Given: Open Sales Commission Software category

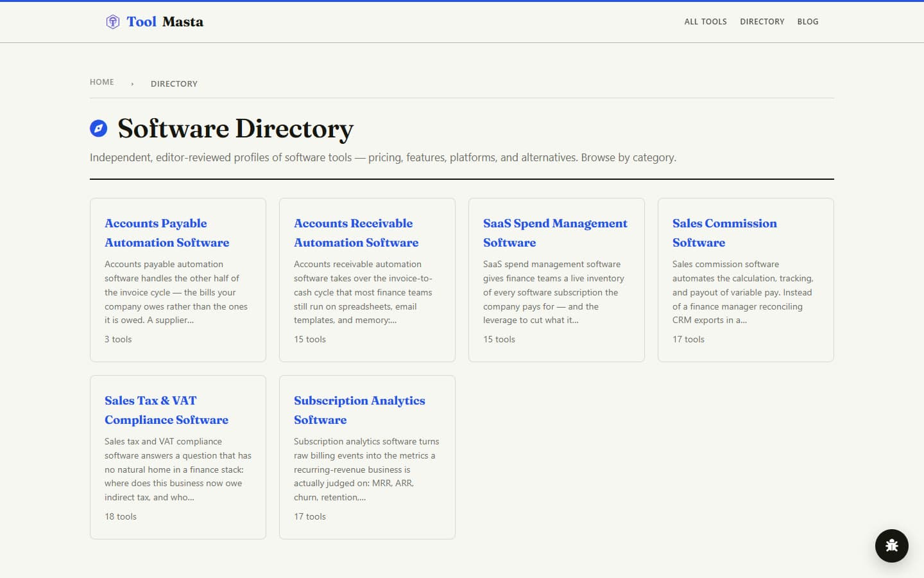Looking at the screenshot, I should coord(724,233).
